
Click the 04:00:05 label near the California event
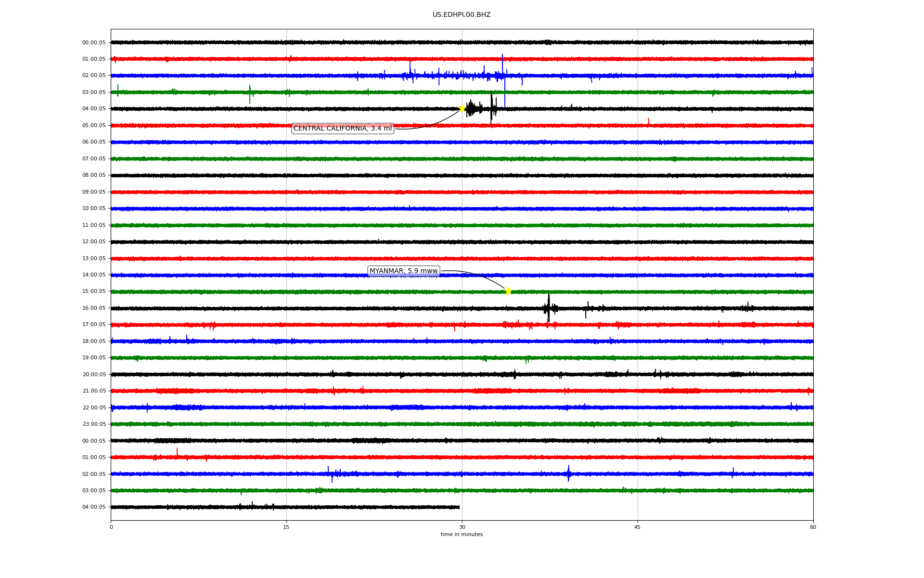click(x=94, y=109)
